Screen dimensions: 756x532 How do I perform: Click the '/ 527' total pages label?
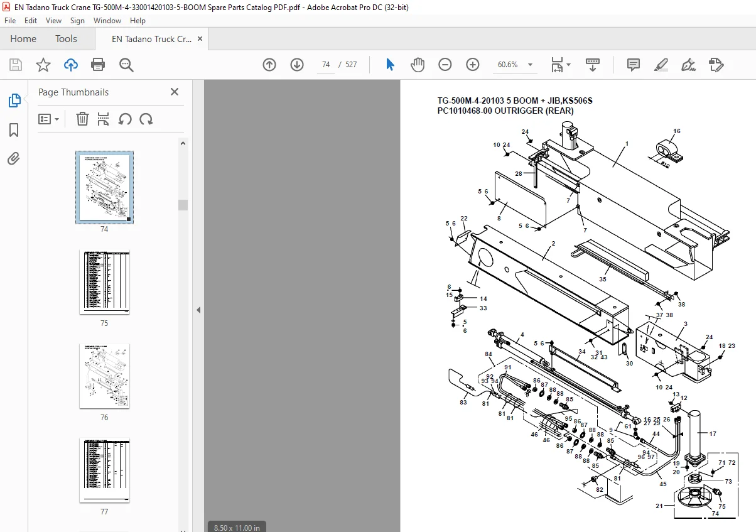tap(347, 65)
